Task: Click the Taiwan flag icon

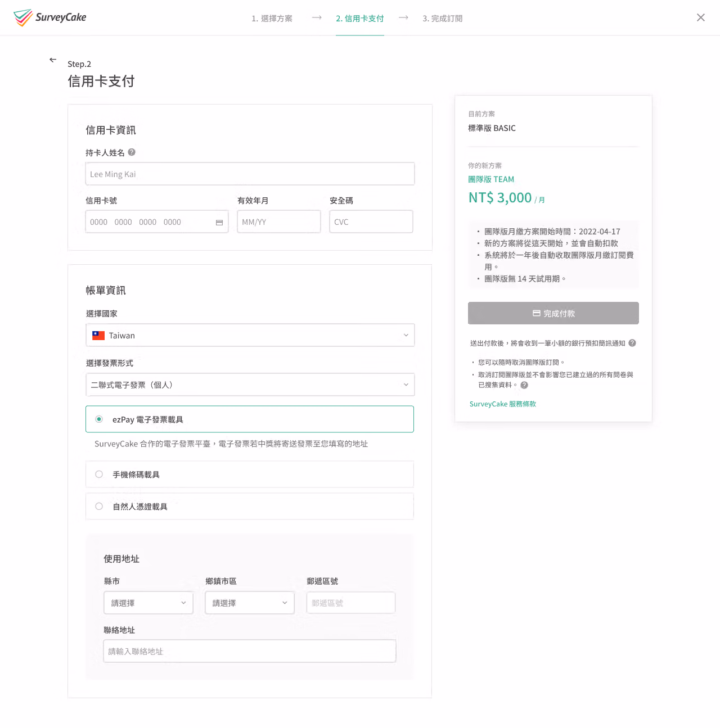Action: pos(98,336)
